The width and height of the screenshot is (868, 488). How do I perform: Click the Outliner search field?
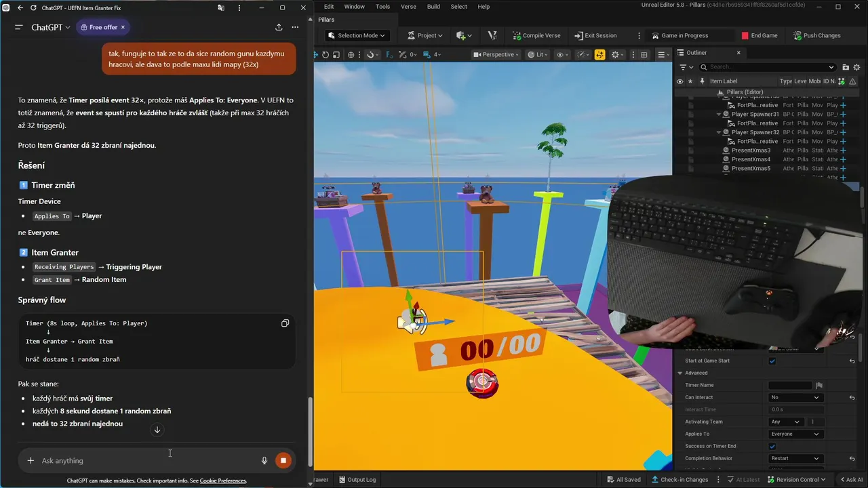[767, 67]
